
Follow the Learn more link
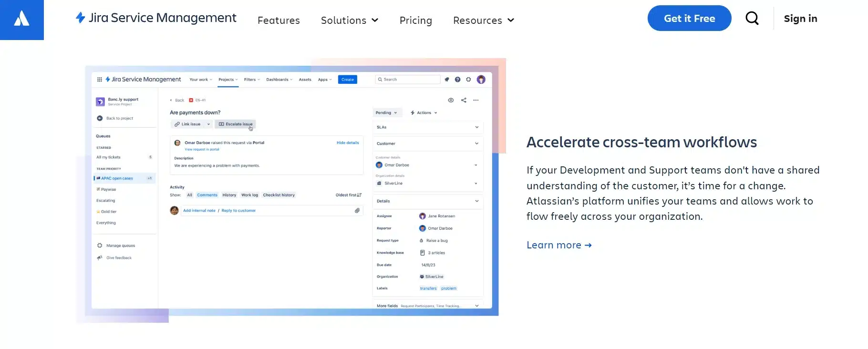click(558, 245)
